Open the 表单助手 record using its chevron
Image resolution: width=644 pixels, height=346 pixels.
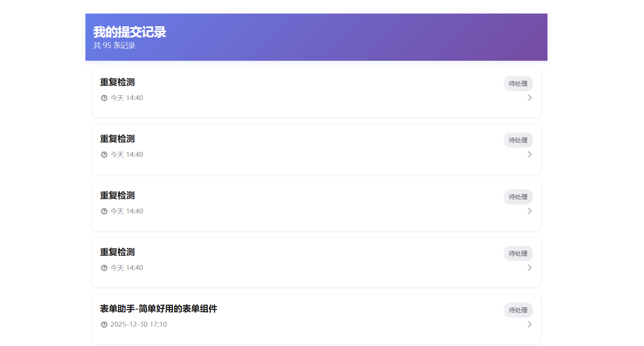point(530,324)
